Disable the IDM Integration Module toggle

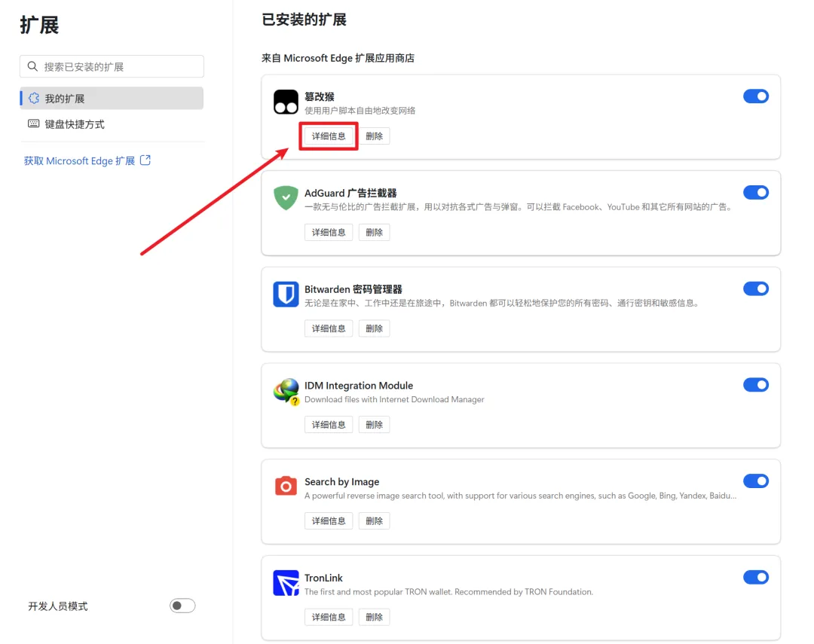[755, 385]
